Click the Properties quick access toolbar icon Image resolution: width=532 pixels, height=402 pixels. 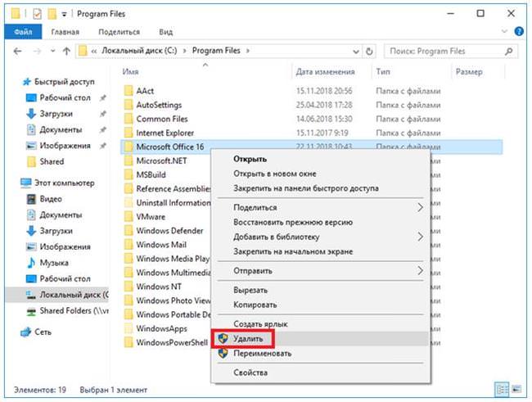[x=37, y=14]
